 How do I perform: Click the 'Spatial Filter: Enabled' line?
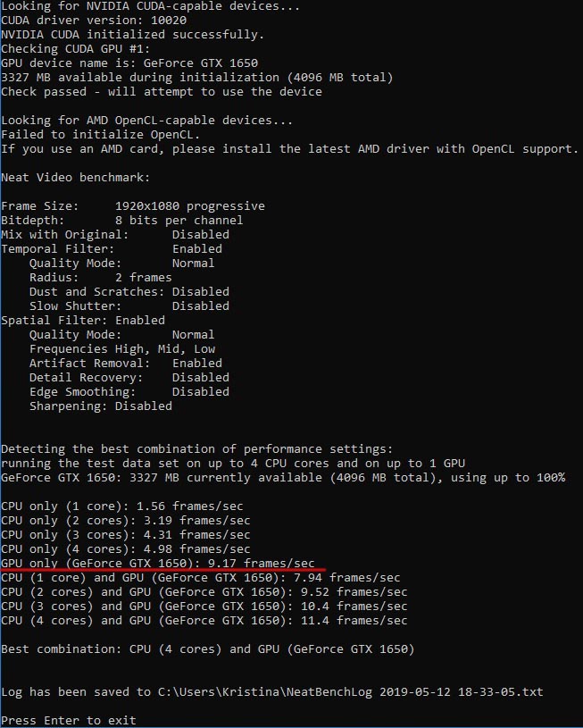83,321
